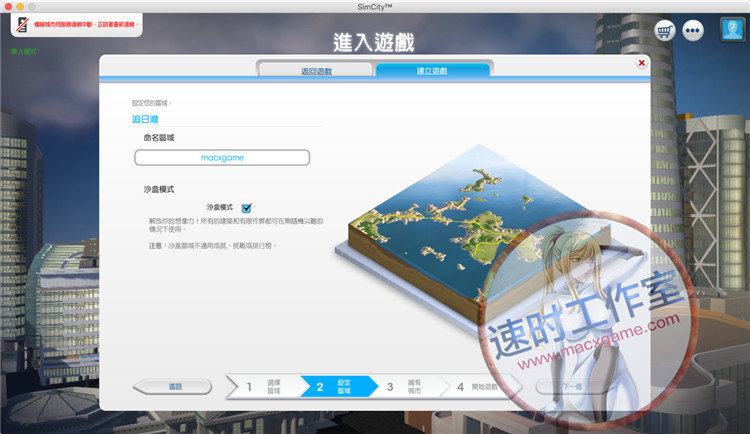This screenshot has height=434, width=750.
Task: Close the game setup dialog with red X
Action: pos(641,63)
